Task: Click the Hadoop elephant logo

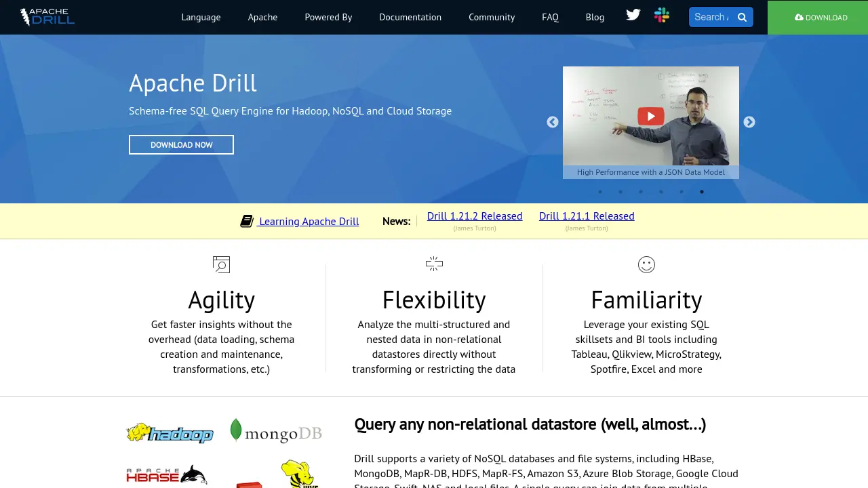Action: click(x=170, y=433)
